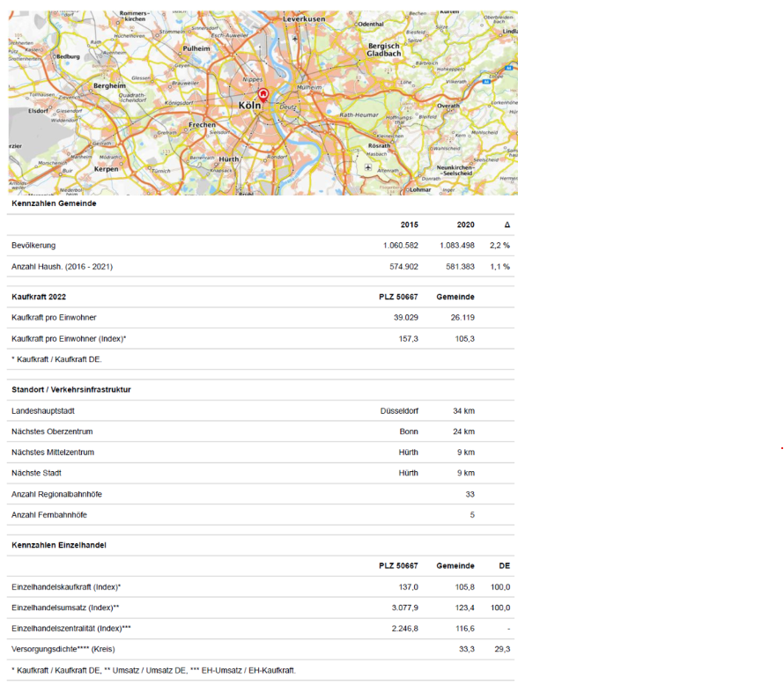
Task: Click the Köln city label on the map
Action: click(x=250, y=106)
